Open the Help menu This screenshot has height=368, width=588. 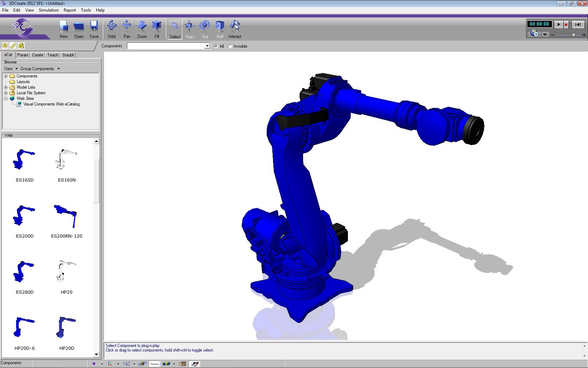tap(100, 10)
